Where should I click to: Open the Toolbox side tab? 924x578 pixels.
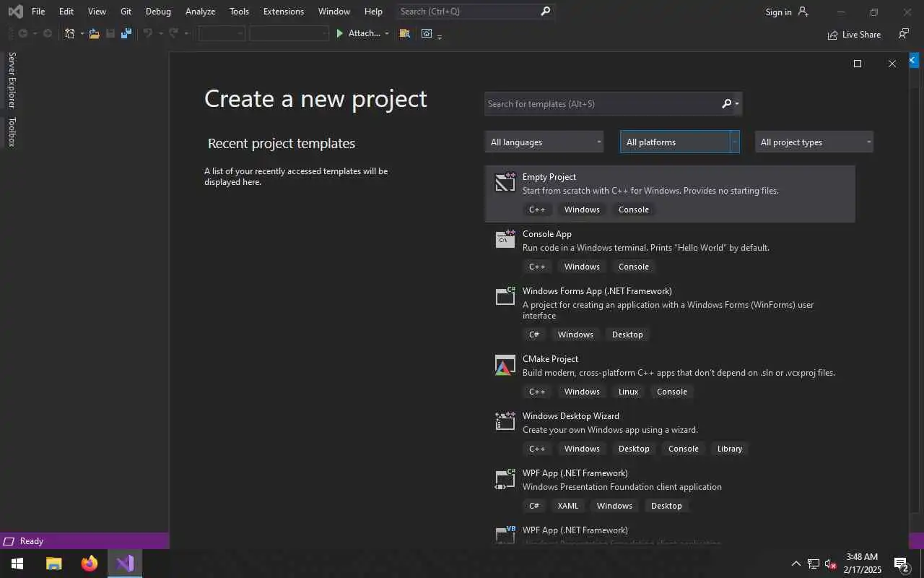click(x=12, y=131)
